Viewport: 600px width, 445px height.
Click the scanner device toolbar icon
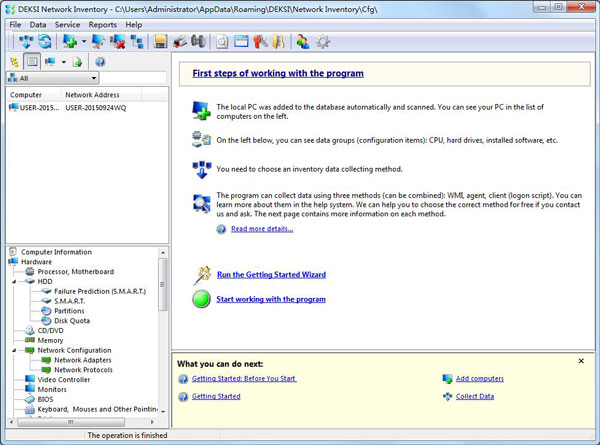point(180,41)
